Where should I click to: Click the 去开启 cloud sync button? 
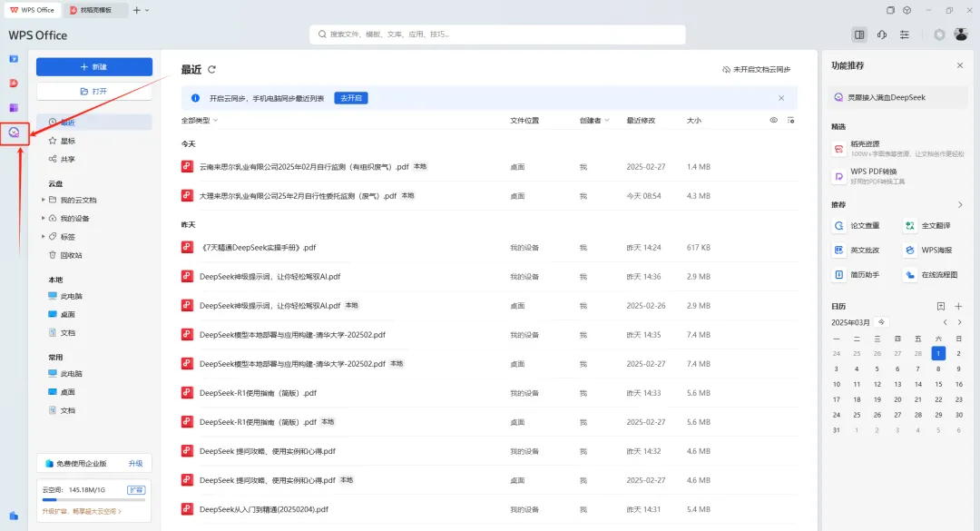[x=351, y=98]
